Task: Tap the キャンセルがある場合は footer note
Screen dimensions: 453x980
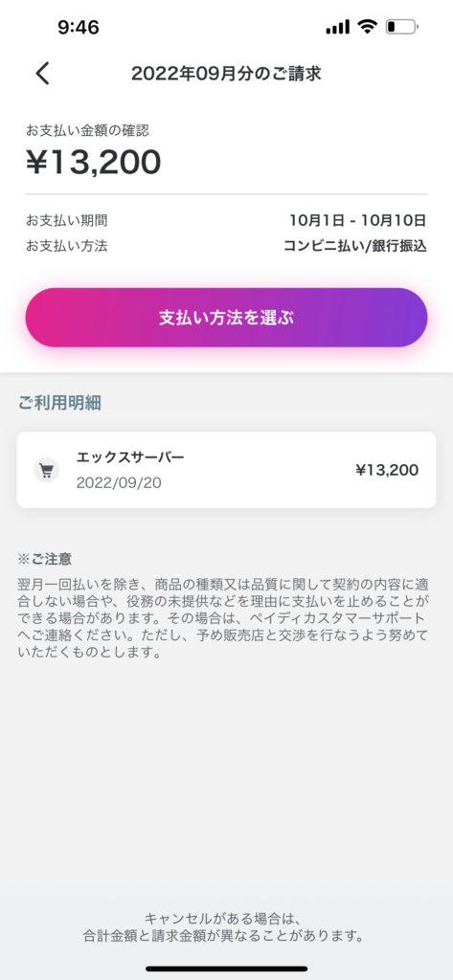Action: tap(223, 927)
